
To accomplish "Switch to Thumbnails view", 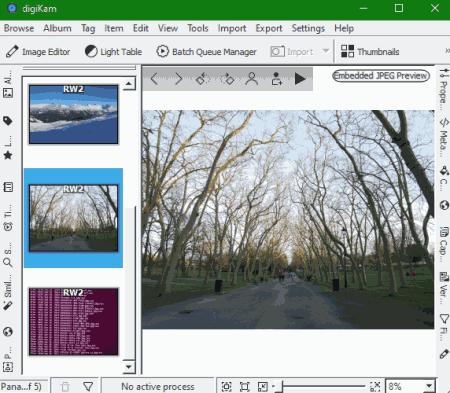I will point(370,52).
